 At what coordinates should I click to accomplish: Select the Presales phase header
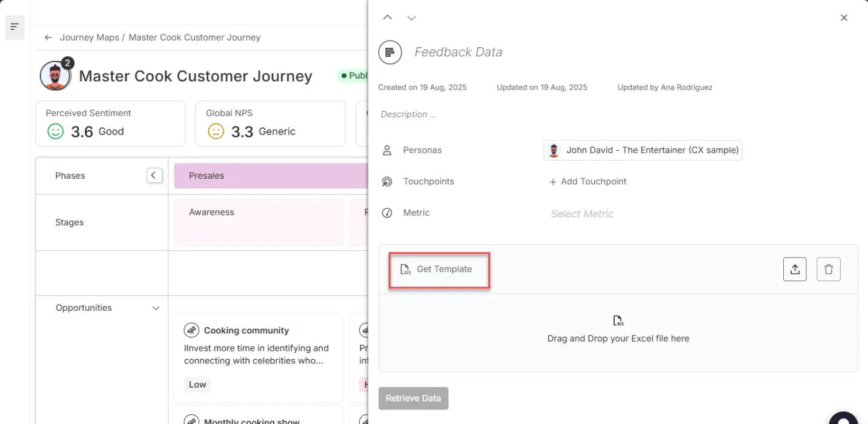click(207, 175)
